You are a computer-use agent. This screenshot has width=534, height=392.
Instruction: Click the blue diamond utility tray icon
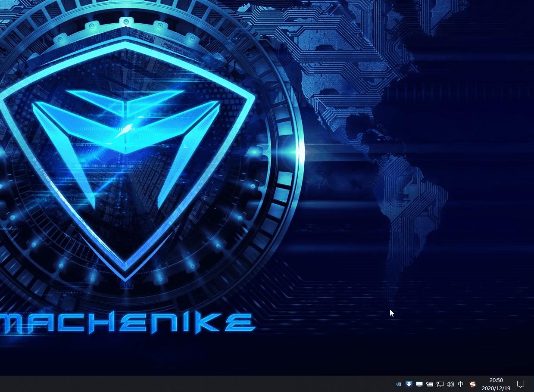[x=409, y=384]
